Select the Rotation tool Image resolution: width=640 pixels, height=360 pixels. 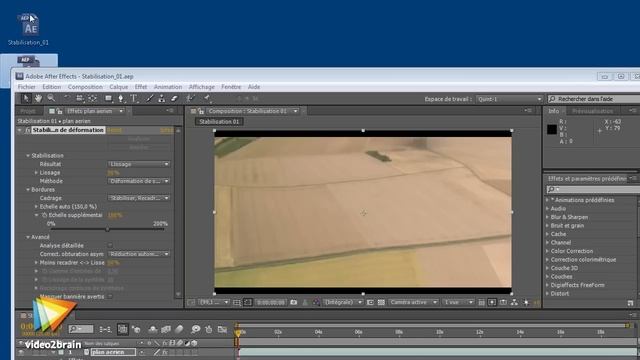[x=67, y=98]
